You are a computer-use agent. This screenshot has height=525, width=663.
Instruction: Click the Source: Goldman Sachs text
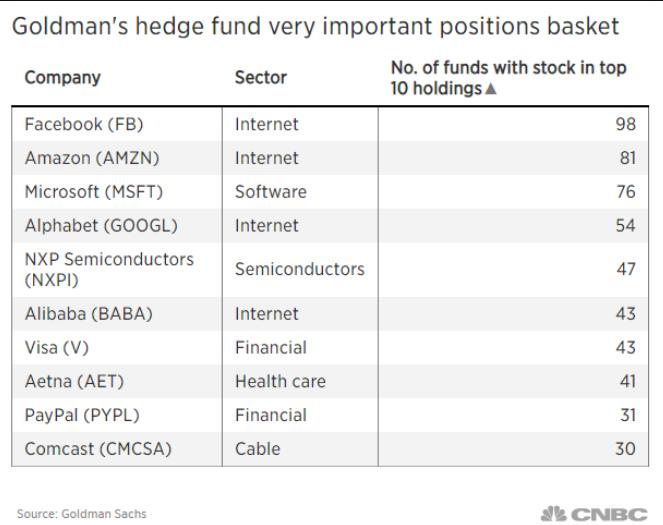82,514
